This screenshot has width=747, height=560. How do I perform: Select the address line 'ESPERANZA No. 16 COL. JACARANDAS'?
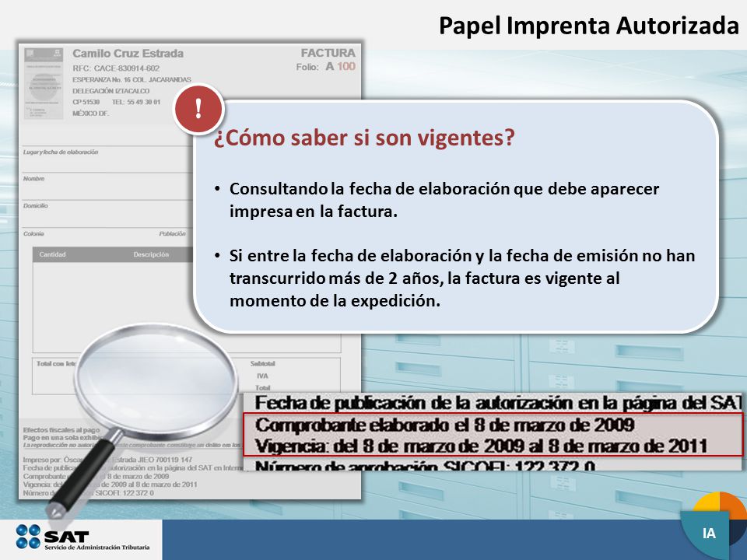(132, 79)
